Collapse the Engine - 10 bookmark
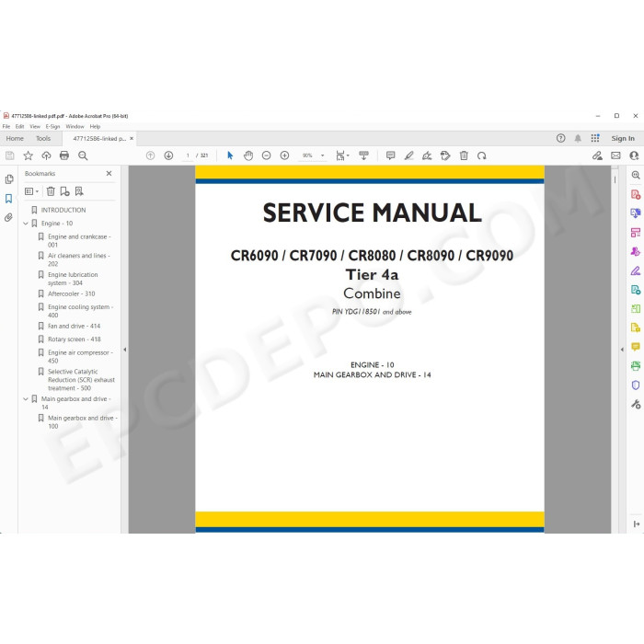Image resolution: width=644 pixels, height=644 pixels. click(x=26, y=224)
